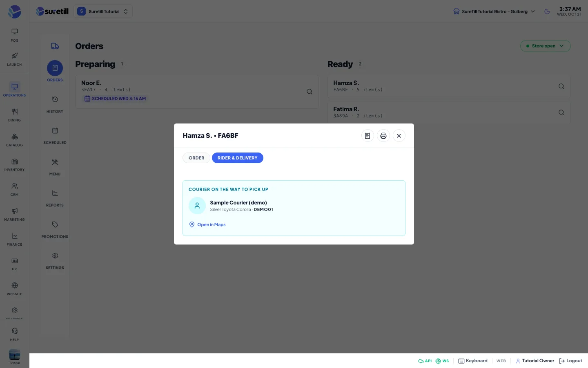
Task: Select the Operations section
Action: click(x=14, y=90)
